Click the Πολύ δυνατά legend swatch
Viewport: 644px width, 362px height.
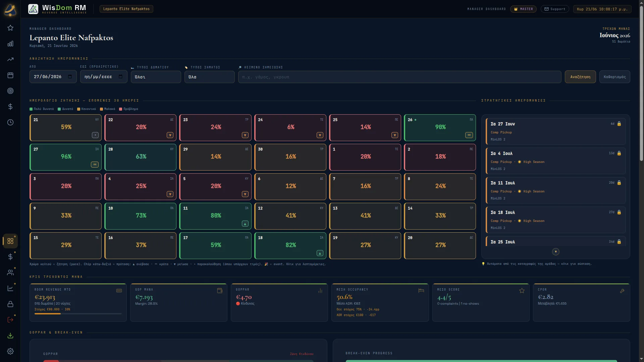point(31,109)
